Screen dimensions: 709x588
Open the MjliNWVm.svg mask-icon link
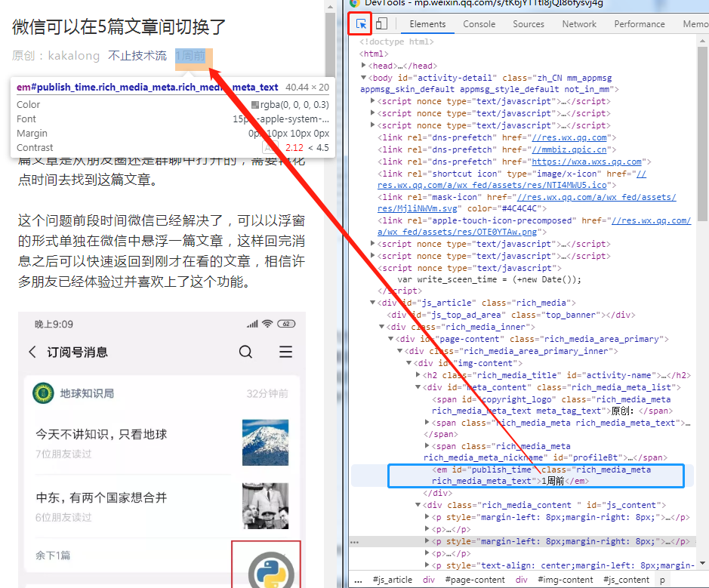(x=527, y=202)
